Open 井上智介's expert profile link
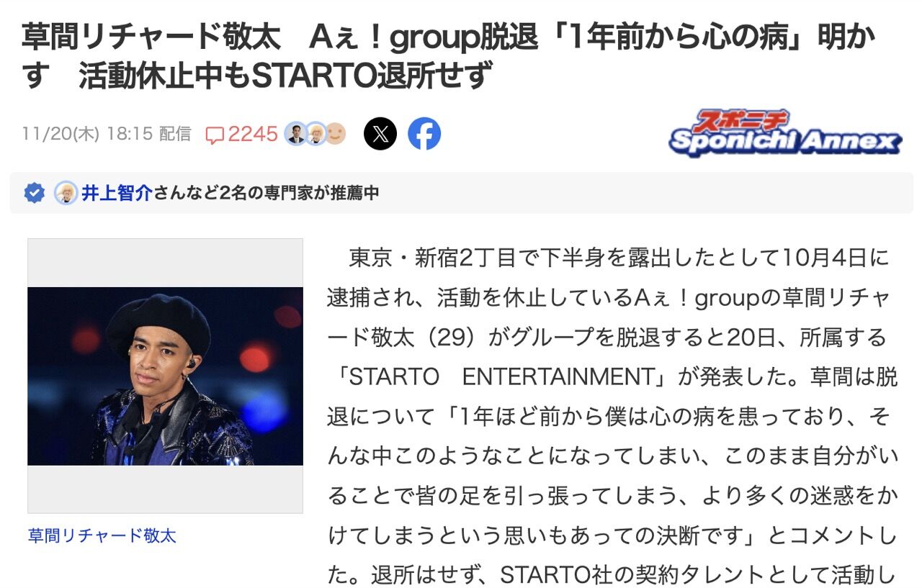The height and width of the screenshot is (588, 922). coord(117,193)
